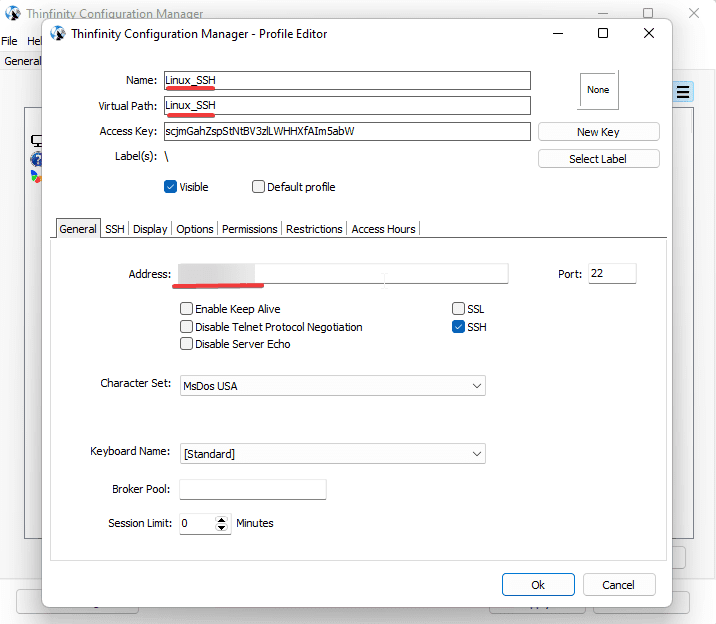This screenshot has width=716, height=624.
Task: Open the Character Set dropdown
Action: pos(332,386)
